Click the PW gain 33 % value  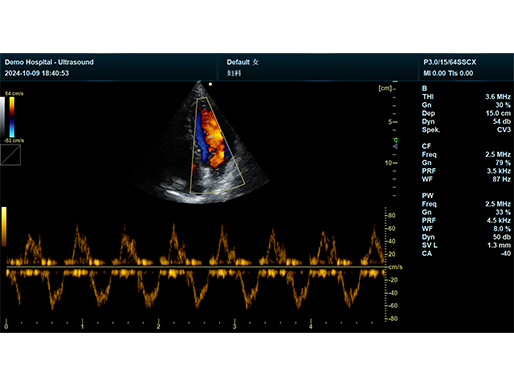click(503, 212)
